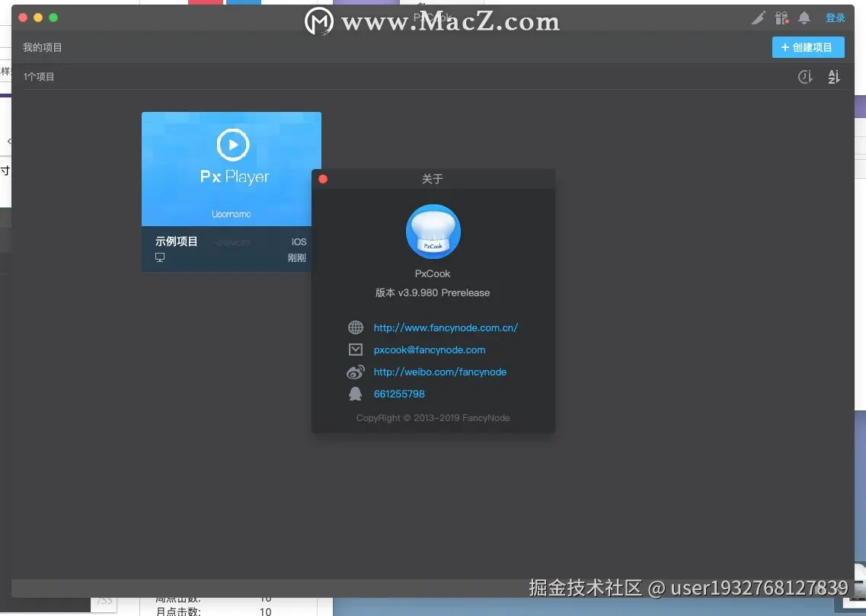Click the 创建项目 create project button

click(x=808, y=47)
